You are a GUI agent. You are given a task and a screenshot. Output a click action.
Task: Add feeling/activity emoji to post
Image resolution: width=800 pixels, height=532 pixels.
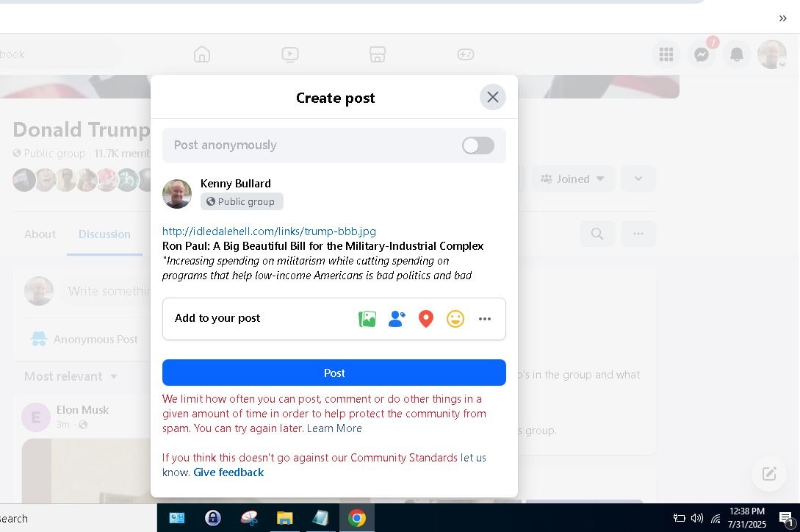pyautogui.click(x=455, y=319)
